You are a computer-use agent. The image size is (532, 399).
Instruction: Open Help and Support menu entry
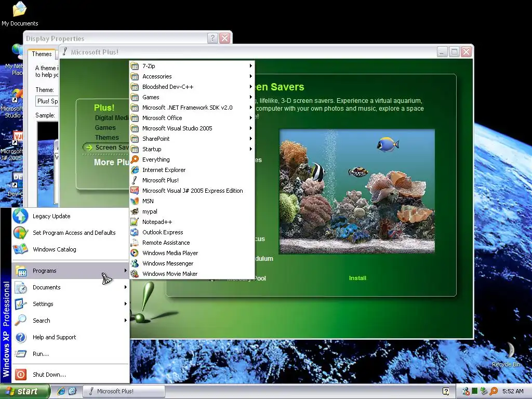coord(71,337)
